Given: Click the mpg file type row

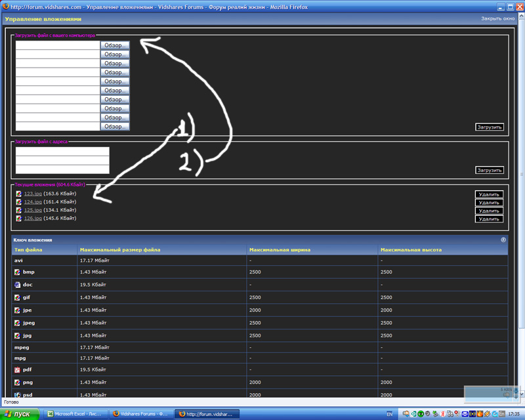Looking at the screenshot, I should click(260, 358).
